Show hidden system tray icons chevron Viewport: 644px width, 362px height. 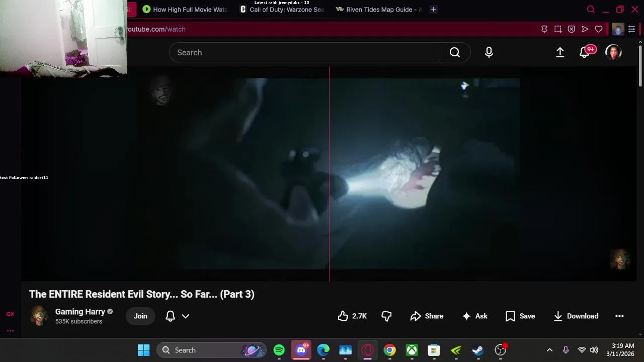click(x=549, y=350)
